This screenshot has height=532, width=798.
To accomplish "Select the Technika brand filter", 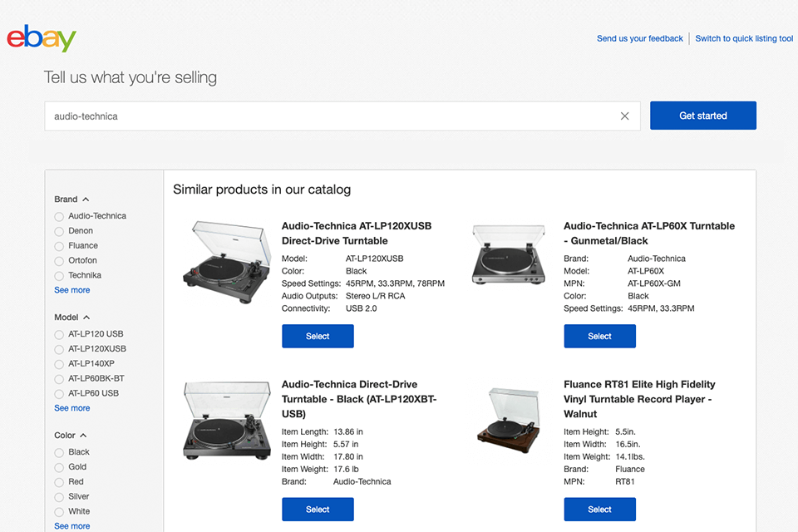I will [59, 275].
